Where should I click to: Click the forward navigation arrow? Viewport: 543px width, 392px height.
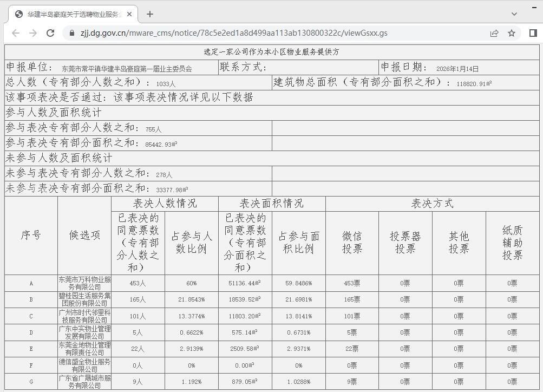[x=33, y=33]
